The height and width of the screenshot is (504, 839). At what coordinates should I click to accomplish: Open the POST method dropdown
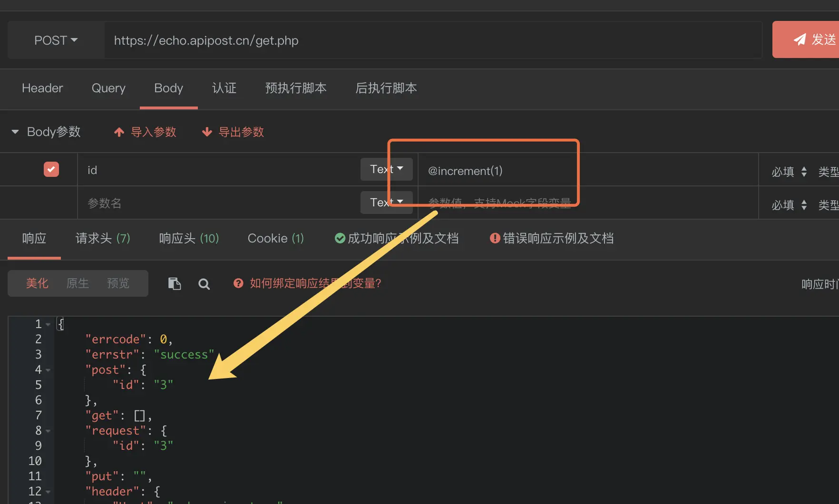pos(56,40)
